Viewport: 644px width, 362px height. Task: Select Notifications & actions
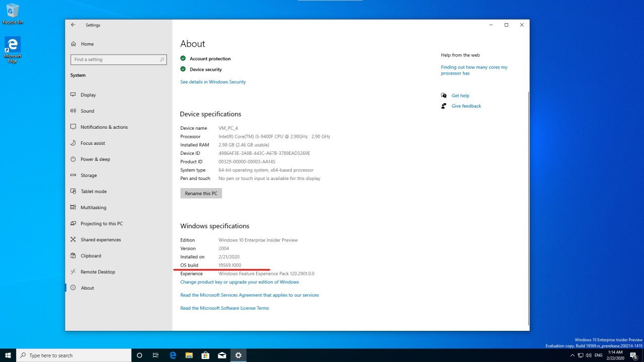(x=104, y=127)
